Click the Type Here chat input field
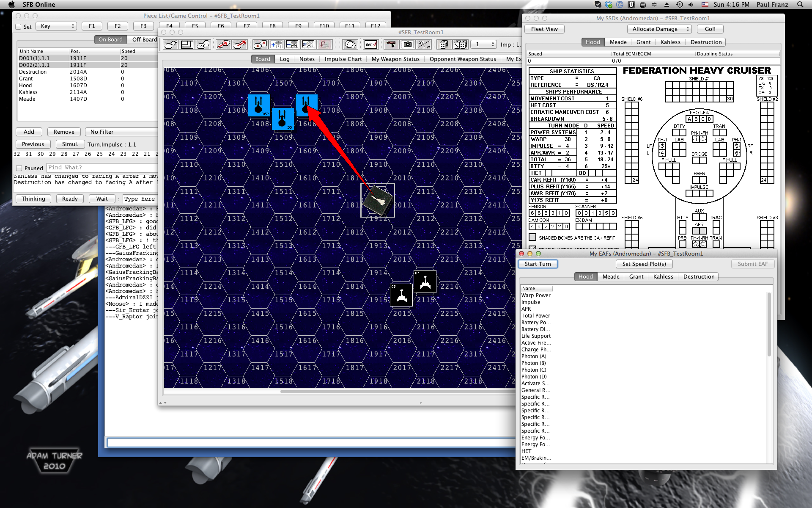Screen dimensions: 812x508 click(x=140, y=199)
